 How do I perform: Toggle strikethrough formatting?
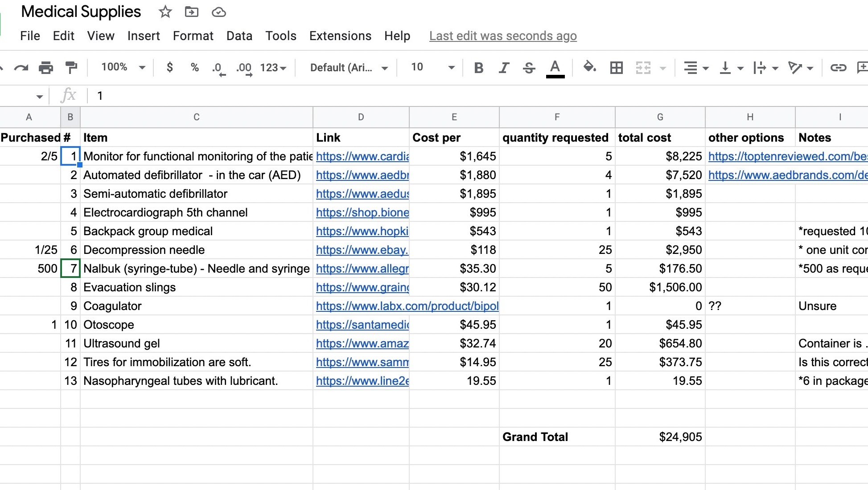pos(529,68)
